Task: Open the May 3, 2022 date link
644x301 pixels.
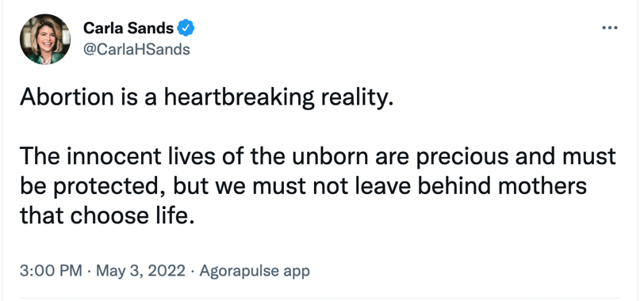Action: 140,271
